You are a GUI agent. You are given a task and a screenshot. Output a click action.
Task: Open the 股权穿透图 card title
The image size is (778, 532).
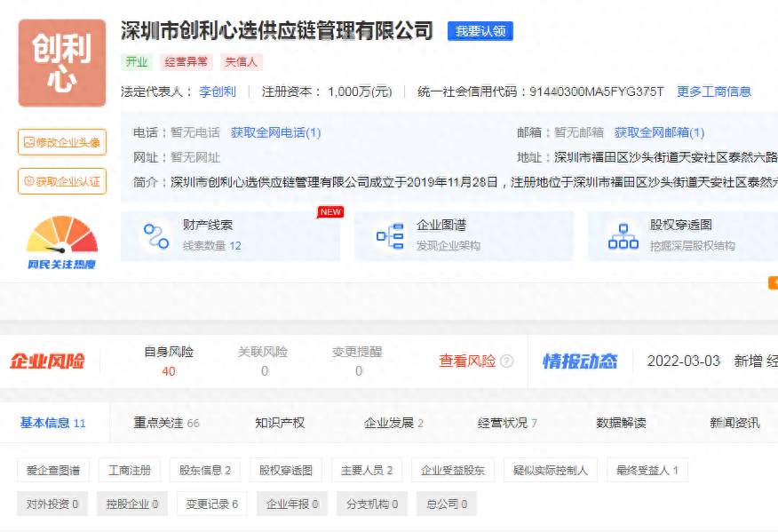pos(680,226)
